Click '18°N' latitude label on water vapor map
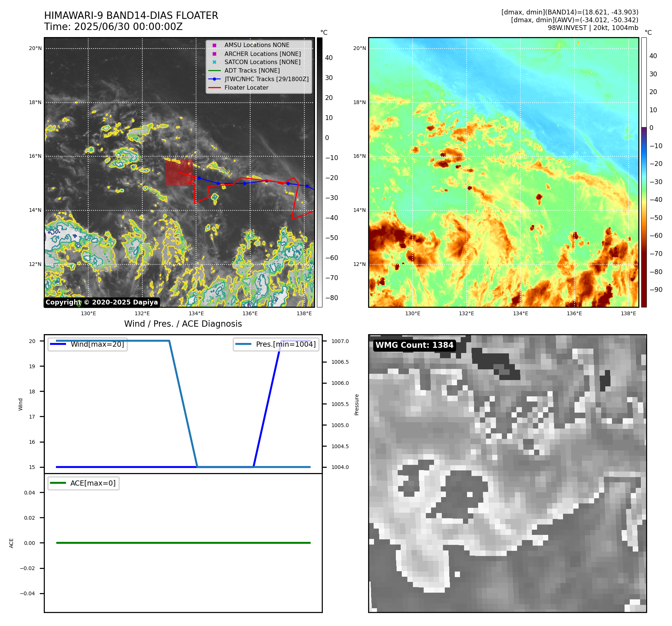672x626 pixels. (360, 102)
